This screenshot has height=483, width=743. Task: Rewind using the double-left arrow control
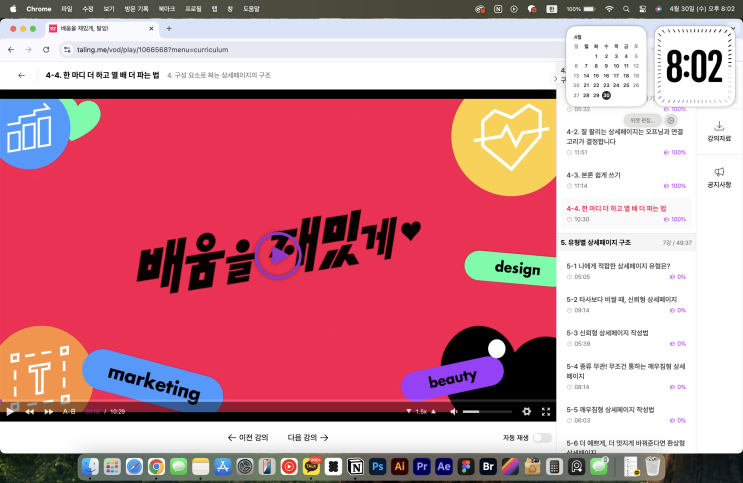[x=29, y=411]
